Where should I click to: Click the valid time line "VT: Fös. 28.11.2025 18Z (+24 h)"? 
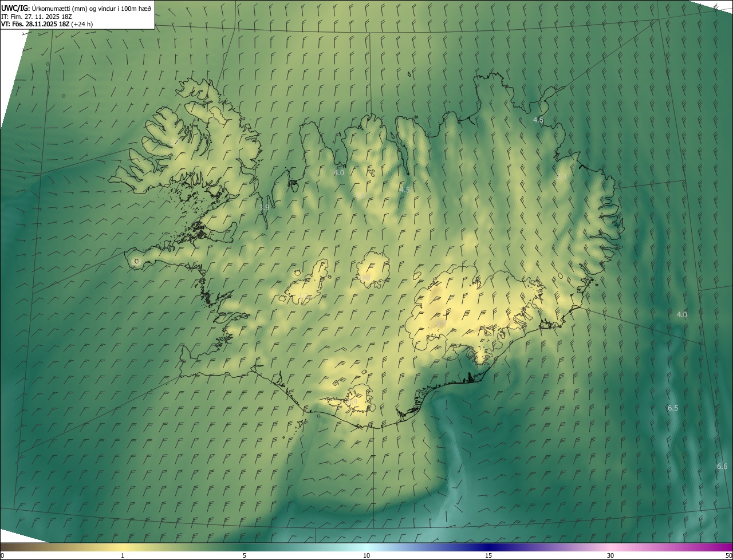coord(47,24)
